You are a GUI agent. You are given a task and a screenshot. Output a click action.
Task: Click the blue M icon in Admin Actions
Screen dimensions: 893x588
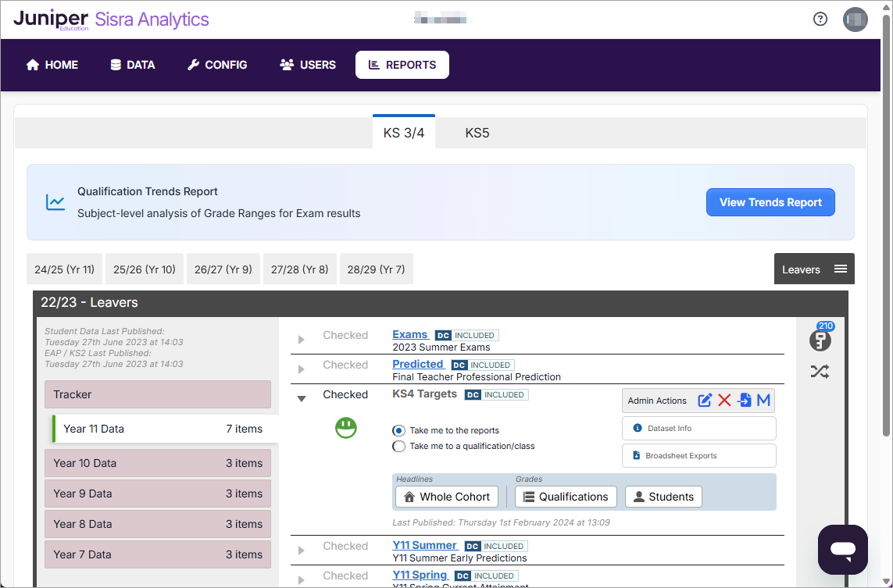763,401
